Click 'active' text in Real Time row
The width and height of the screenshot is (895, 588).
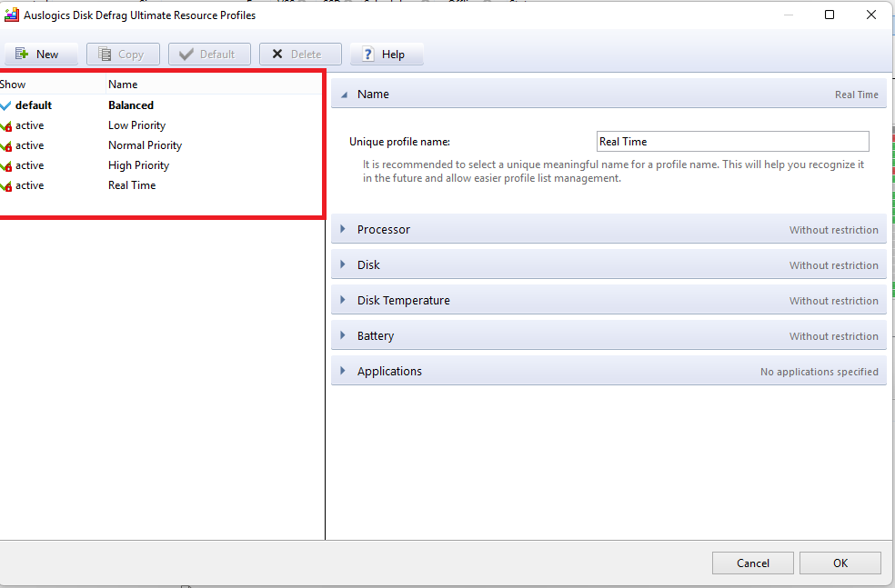pos(30,185)
